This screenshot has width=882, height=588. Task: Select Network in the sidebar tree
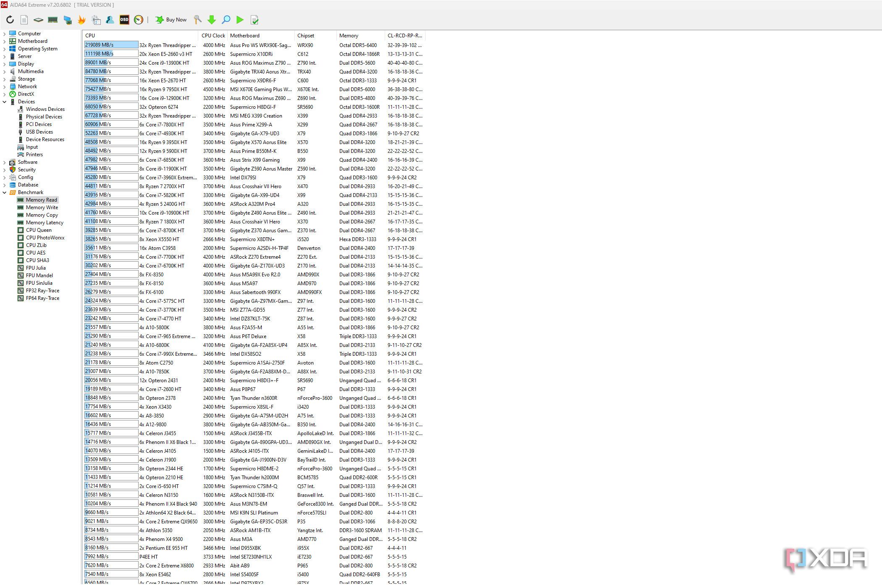27,87
